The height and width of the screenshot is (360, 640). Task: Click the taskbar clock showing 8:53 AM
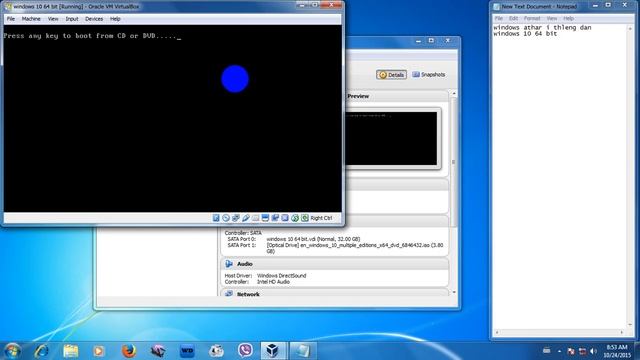(617, 351)
